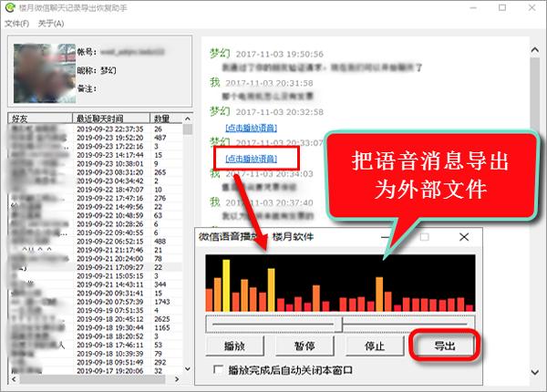
Task: Close the 微信语音播放 player window
Action: [464, 237]
